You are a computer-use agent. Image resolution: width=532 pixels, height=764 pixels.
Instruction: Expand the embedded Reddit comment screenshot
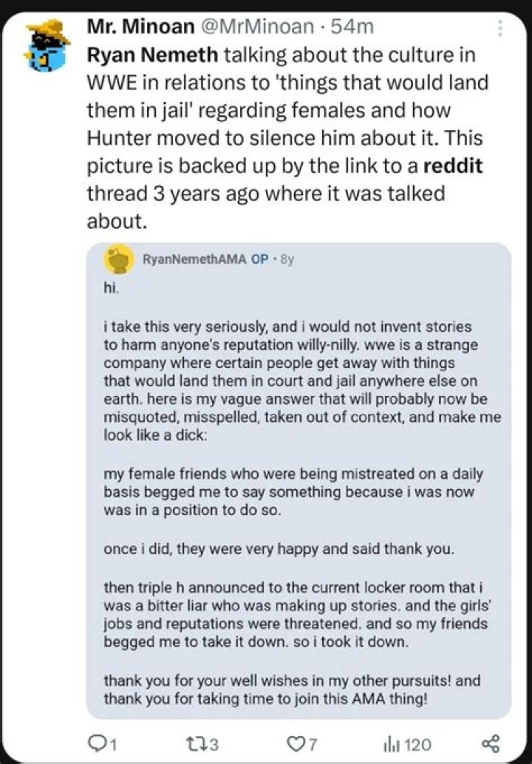click(299, 480)
